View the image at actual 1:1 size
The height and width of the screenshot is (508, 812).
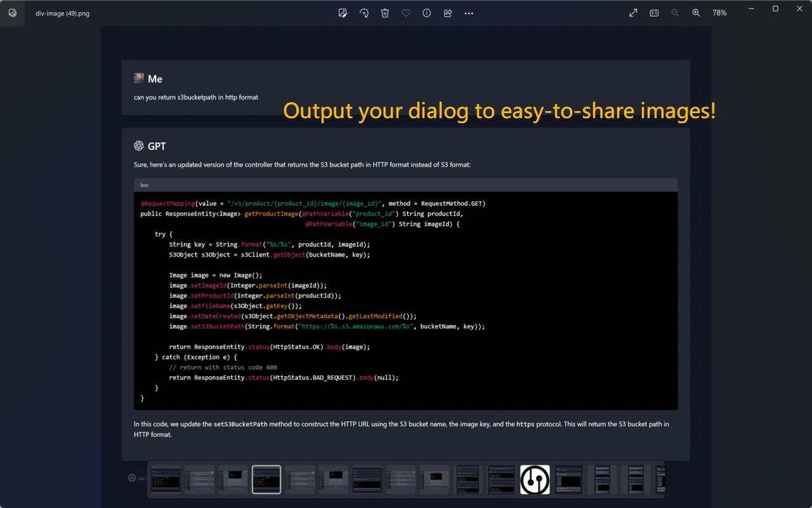(x=654, y=13)
